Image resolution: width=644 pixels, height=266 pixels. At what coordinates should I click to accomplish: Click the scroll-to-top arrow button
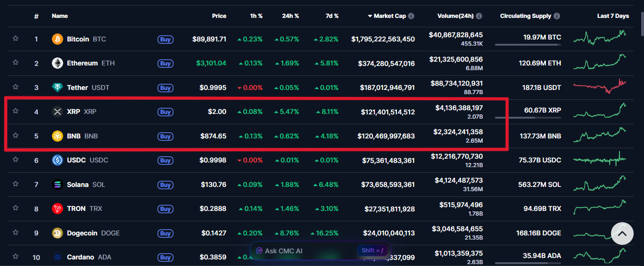coord(622,233)
